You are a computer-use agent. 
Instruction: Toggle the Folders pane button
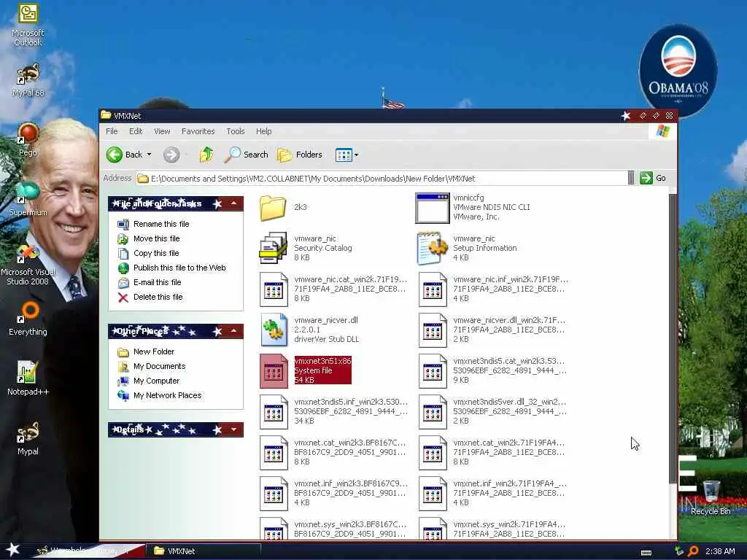pyautogui.click(x=300, y=155)
